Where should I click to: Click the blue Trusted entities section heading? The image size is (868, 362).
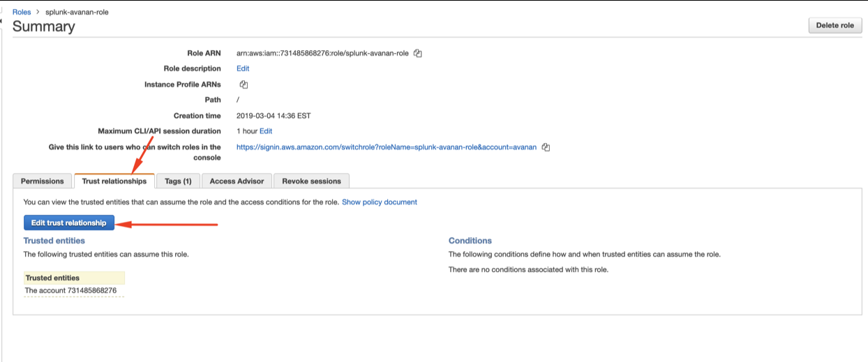click(x=54, y=241)
